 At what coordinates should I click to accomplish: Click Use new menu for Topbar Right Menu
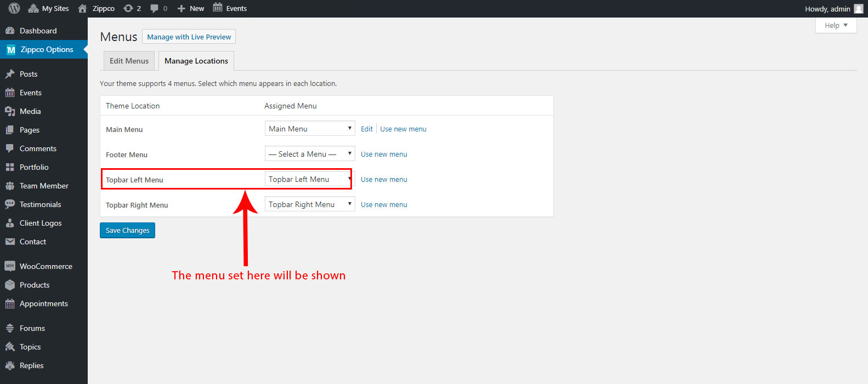(384, 204)
